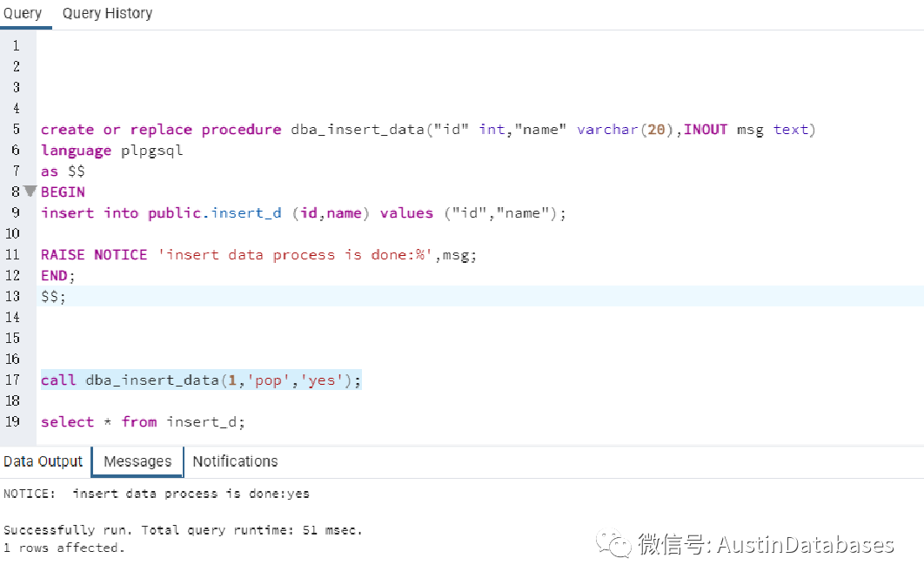Click the END; keyword on line 12
This screenshot has width=924, height=585.
point(56,275)
